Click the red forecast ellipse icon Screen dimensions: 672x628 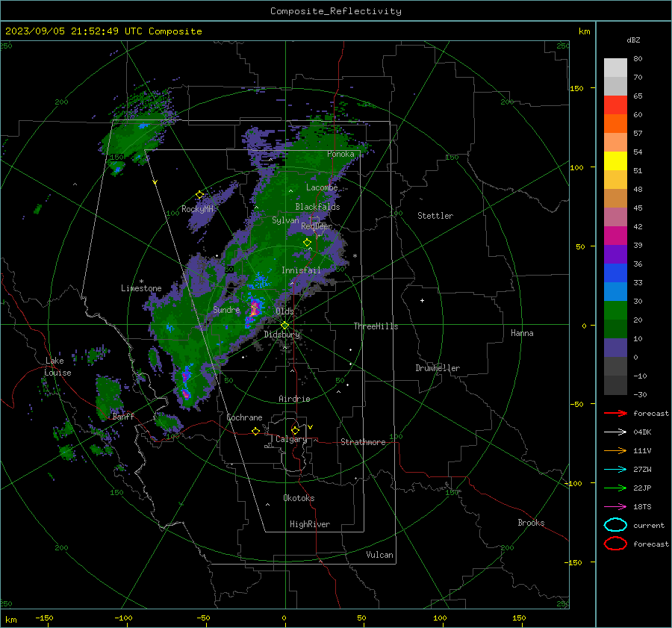(x=615, y=544)
